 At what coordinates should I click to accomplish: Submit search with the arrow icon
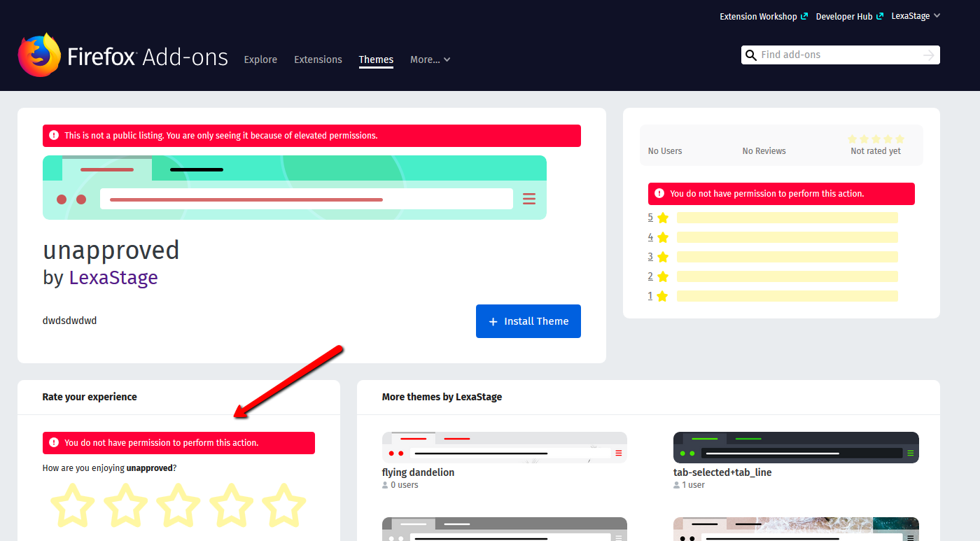coord(929,55)
